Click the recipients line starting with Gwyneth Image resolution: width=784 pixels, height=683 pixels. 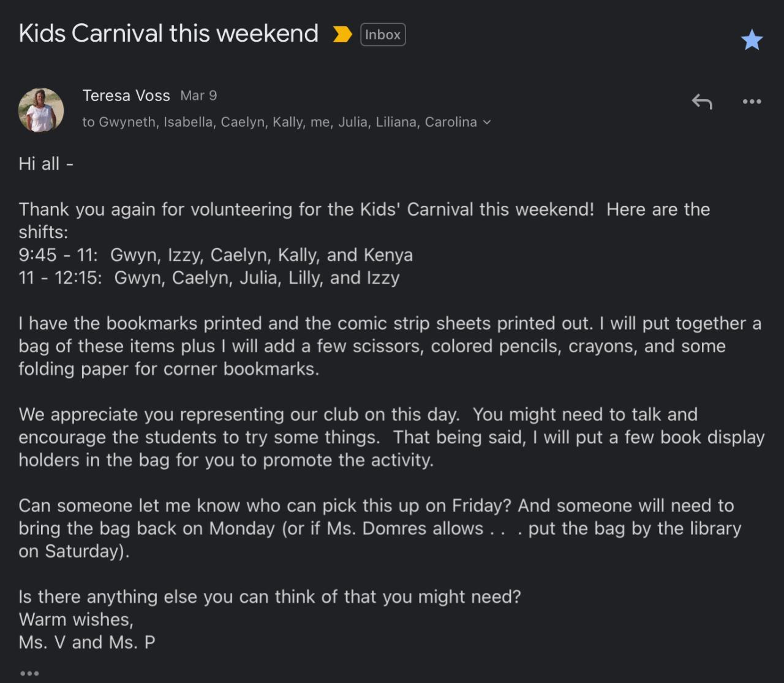click(280, 122)
